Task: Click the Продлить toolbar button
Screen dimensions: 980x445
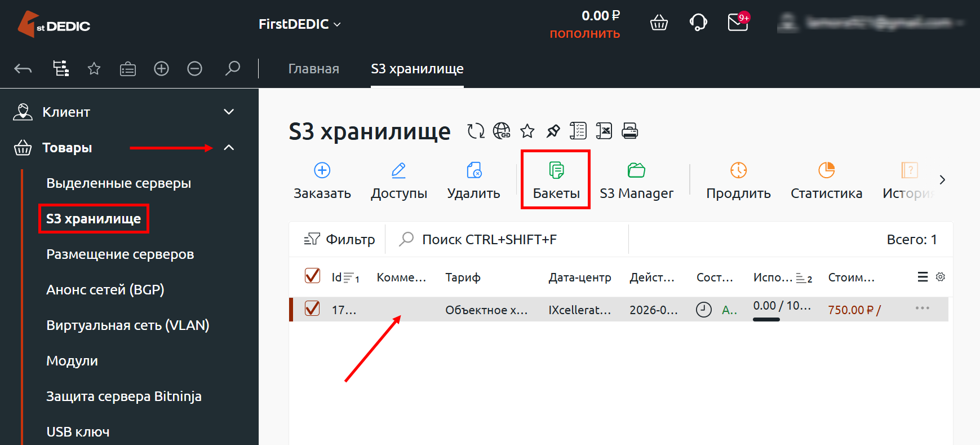Action: (x=738, y=180)
